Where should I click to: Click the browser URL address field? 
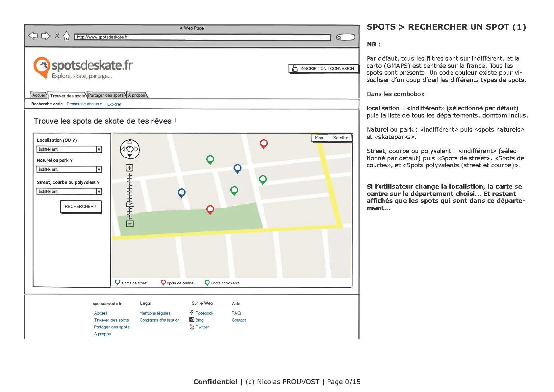pos(202,37)
